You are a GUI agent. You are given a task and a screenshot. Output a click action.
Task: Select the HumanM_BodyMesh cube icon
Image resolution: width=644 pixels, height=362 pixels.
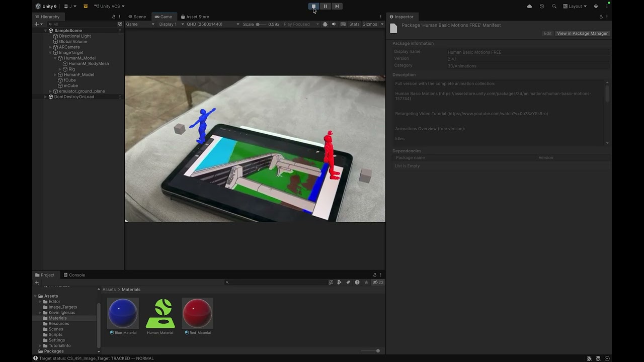[65, 64]
